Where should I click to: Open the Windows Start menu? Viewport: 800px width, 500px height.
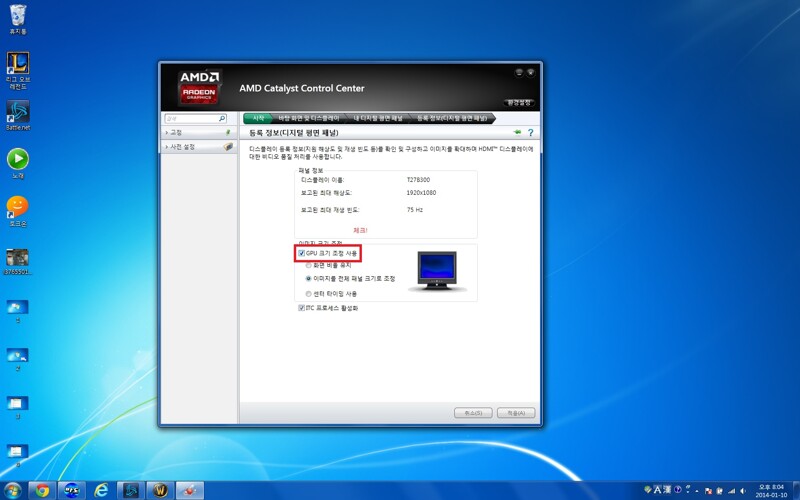(11, 491)
